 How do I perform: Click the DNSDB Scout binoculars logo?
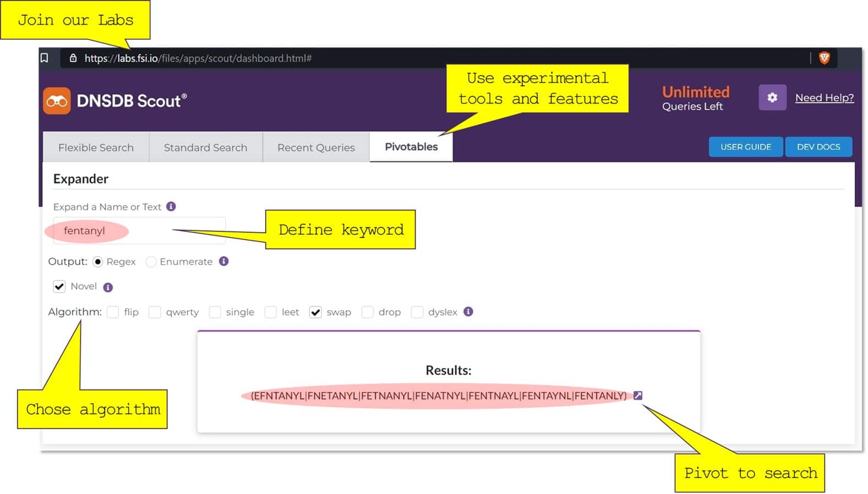(57, 101)
